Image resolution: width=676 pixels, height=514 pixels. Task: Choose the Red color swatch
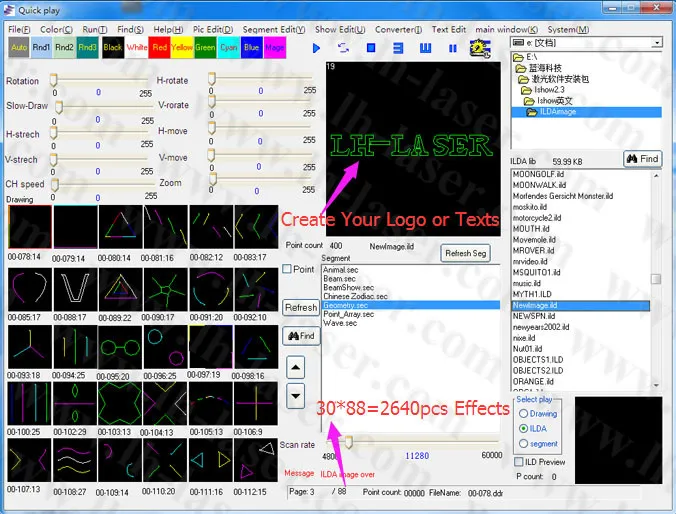[159, 47]
